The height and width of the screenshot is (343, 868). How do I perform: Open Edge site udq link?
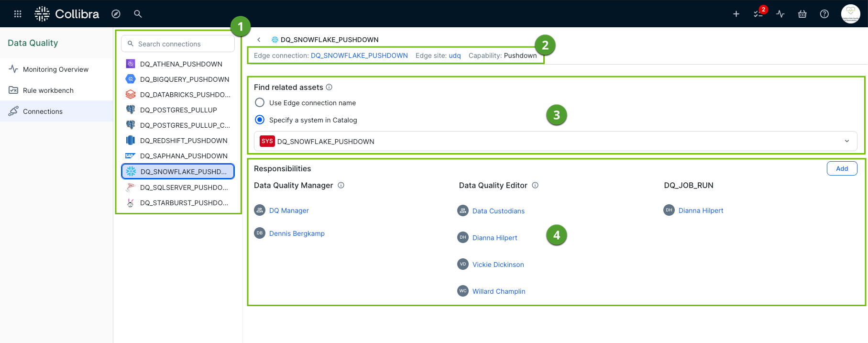pyautogui.click(x=455, y=55)
